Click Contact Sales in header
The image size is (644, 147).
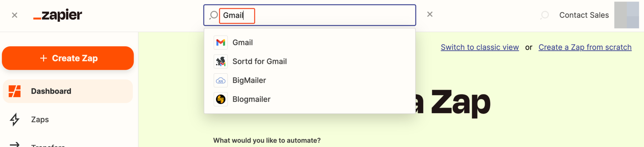584,15
